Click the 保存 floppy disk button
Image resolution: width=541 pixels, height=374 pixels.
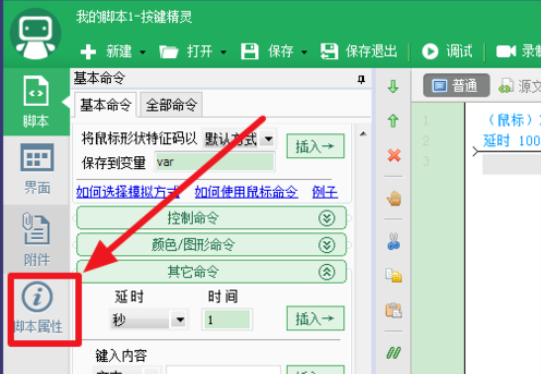point(267,51)
